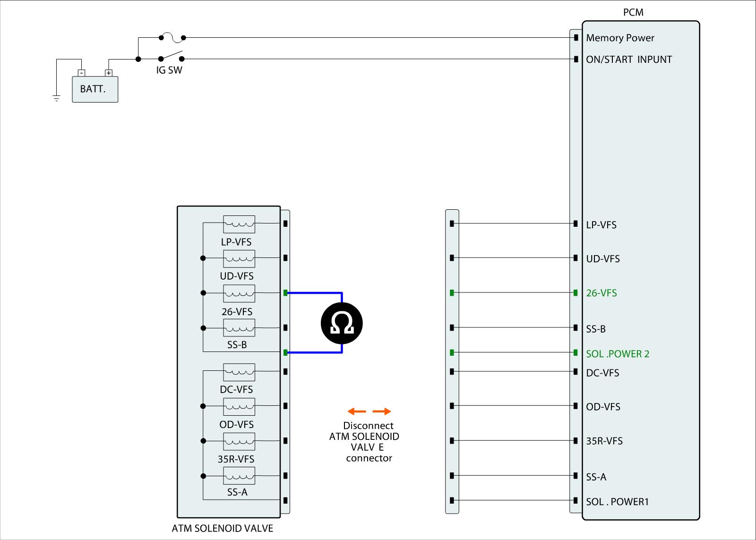Image resolution: width=756 pixels, height=540 pixels.
Task: Click the green 26-VFS label in PCM
Action: click(x=601, y=293)
